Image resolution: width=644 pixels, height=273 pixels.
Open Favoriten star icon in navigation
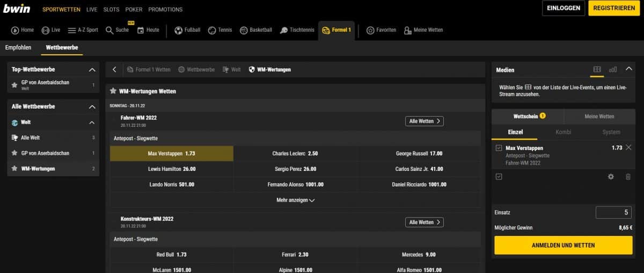pos(370,30)
